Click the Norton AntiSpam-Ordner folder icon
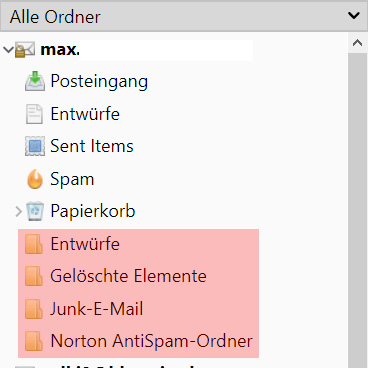 34,341
